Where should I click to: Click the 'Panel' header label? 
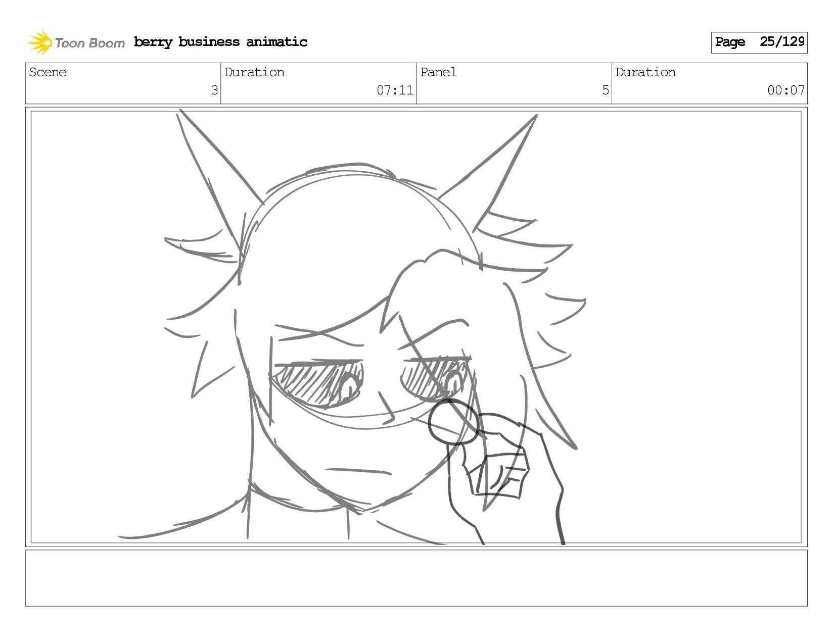(x=438, y=72)
